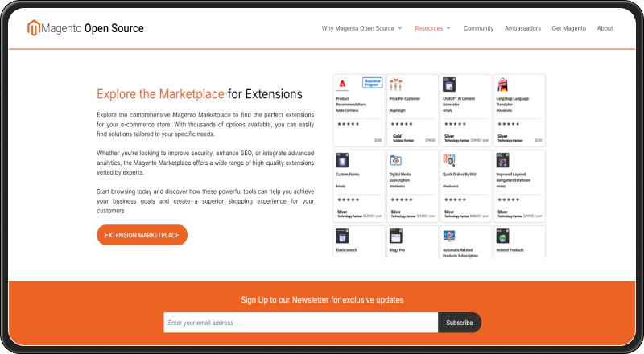Open the ChatGPT AI Content Generator icon
The image size is (644, 354).
[x=449, y=84]
